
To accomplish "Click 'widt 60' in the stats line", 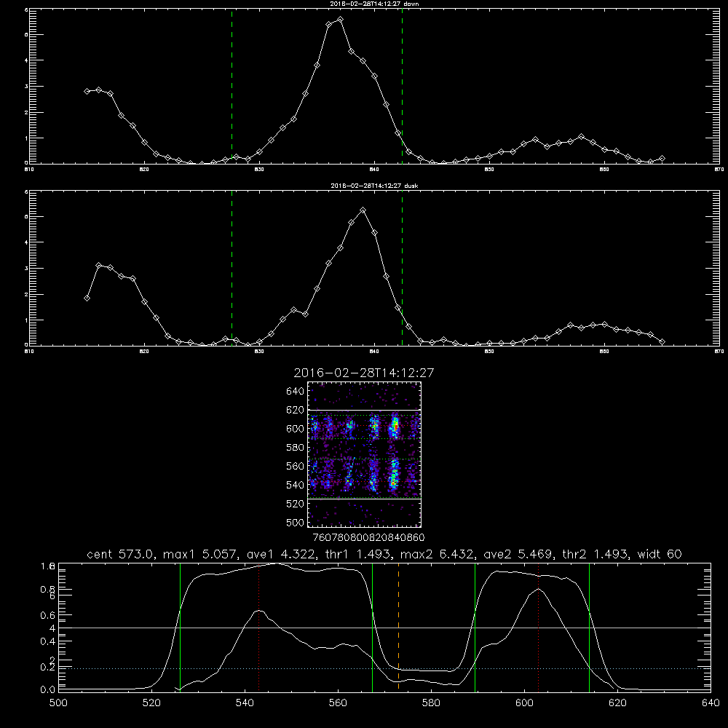I will [x=660, y=554].
